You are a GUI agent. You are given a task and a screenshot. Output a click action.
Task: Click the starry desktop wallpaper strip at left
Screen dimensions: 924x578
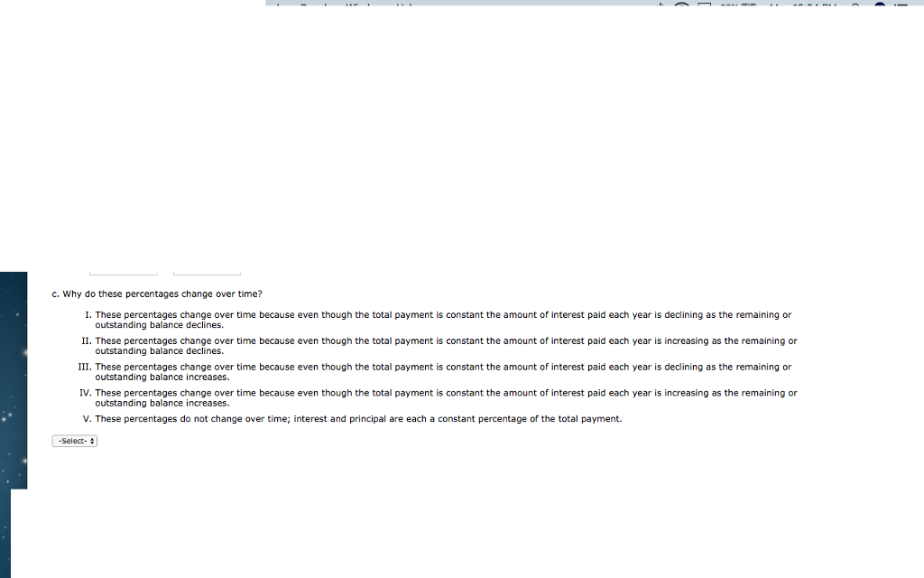(x=14, y=380)
